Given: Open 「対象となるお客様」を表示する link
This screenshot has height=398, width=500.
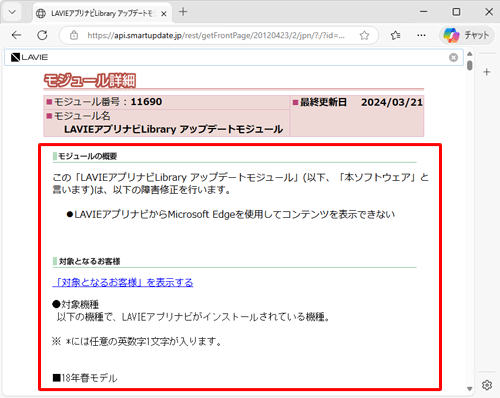Looking at the screenshot, I should pyautogui.click(x=123, y=283).
